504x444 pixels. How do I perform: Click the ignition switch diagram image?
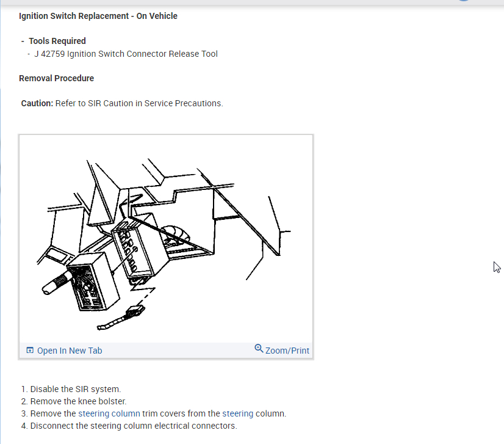click(x=166, y=239)
